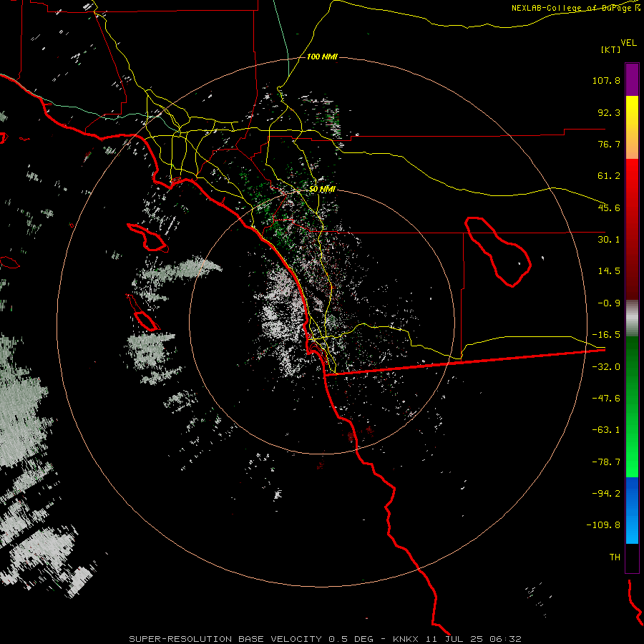Click the 0.5 DEG elevation text
644x644 pixels.
pyautogui.click(x=351, y=639)
